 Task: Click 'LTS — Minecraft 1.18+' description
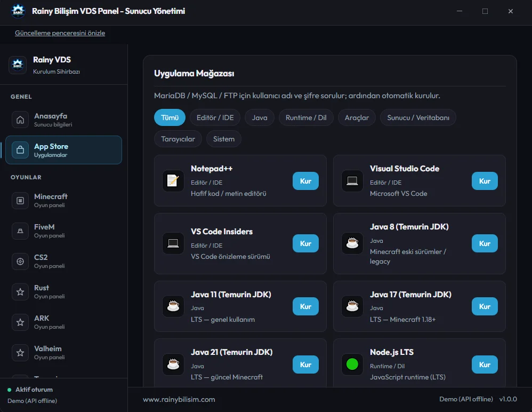[402, 320]
